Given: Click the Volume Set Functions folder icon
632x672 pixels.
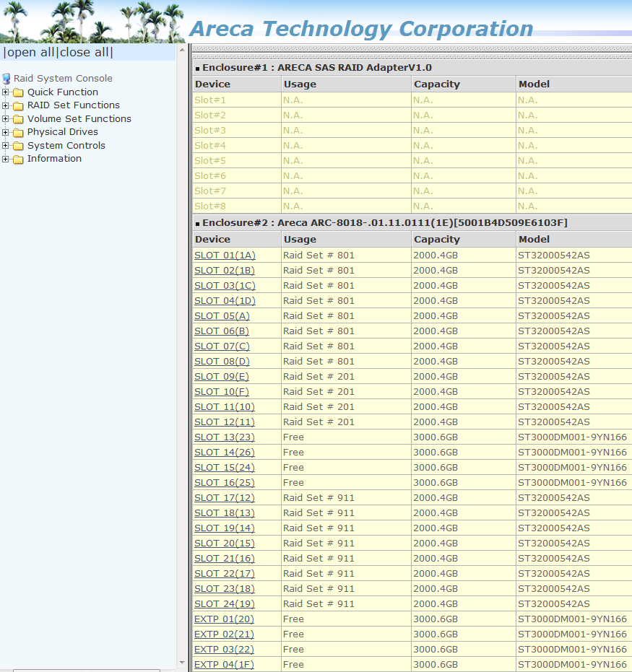Looking at the screenshot, I should coord(18,119).
